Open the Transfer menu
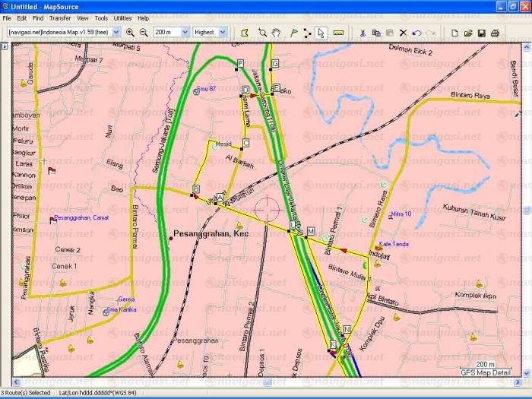Screen dimensions: 532x399 [x=59, y=17]
